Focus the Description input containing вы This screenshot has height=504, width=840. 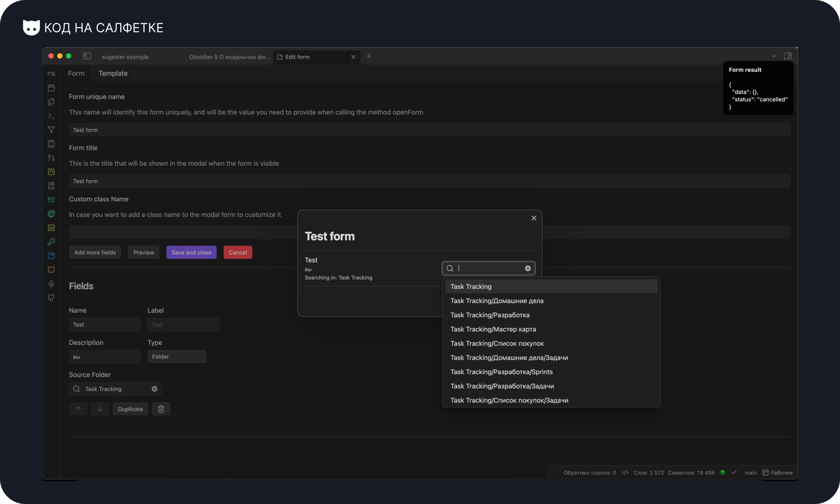tap(105, 357)
